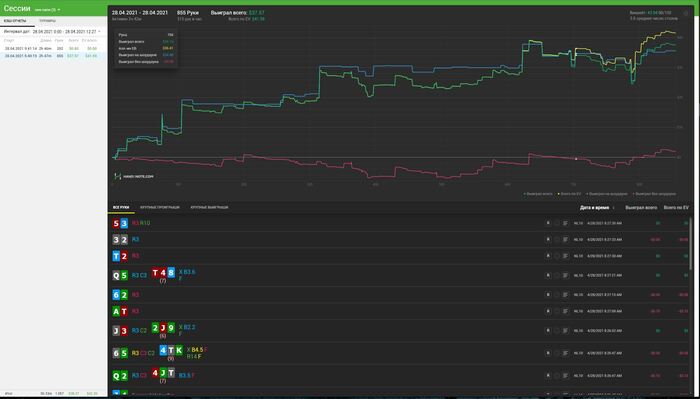The width and height of the screenshot is (700, 399).
Task: Switch to Турниры tab
Action: 47,21
